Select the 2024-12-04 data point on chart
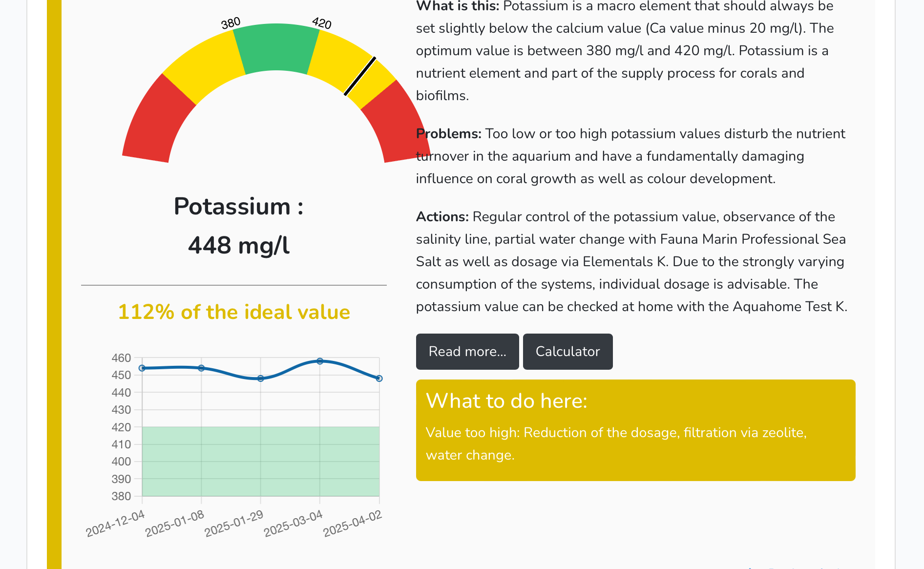The height and width of the screenshot is (569, 924). point(142,368)
